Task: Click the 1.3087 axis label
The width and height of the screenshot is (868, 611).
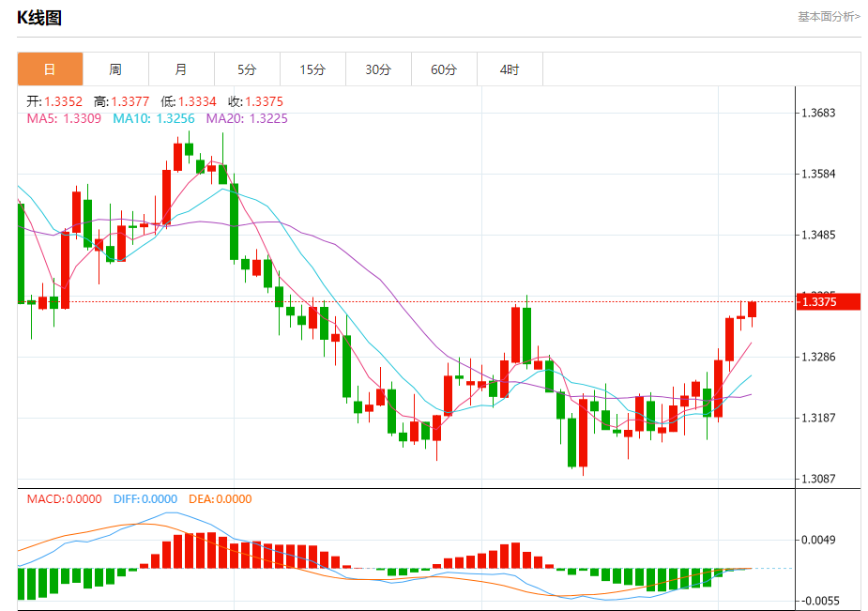Action: (x=818, y=479)
